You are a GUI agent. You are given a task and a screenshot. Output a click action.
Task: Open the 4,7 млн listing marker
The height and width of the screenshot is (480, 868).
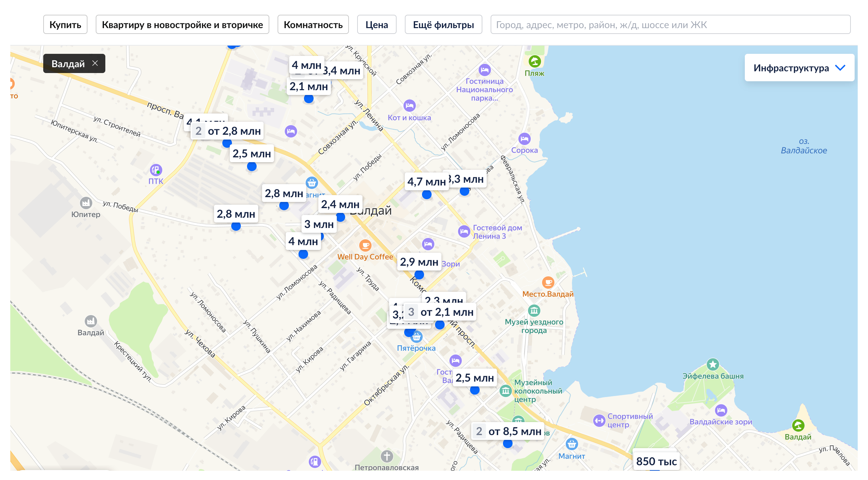[426, 182]
